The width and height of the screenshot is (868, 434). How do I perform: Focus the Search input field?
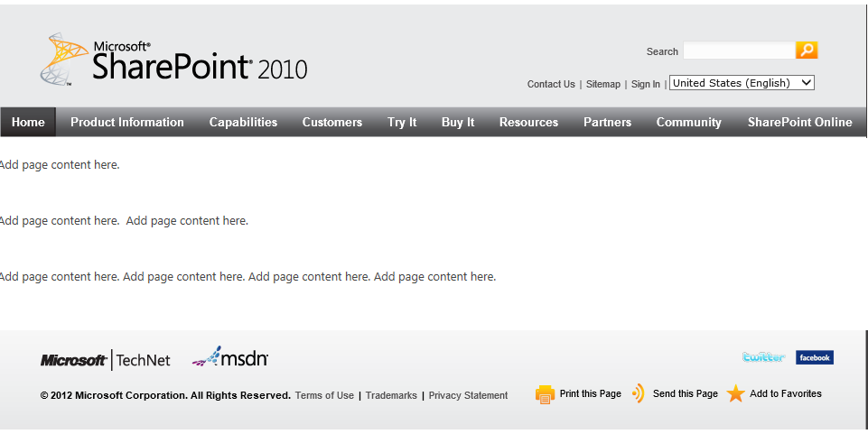[739, 51]
